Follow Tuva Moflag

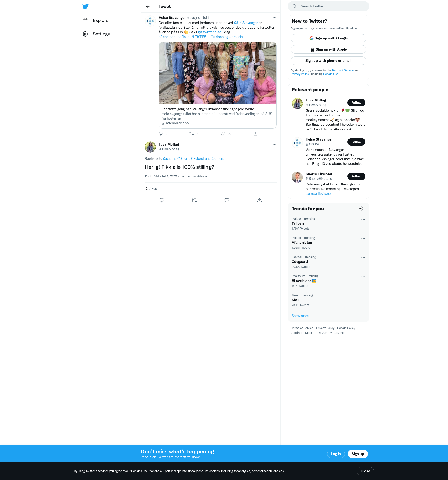[x=356, y=103]
